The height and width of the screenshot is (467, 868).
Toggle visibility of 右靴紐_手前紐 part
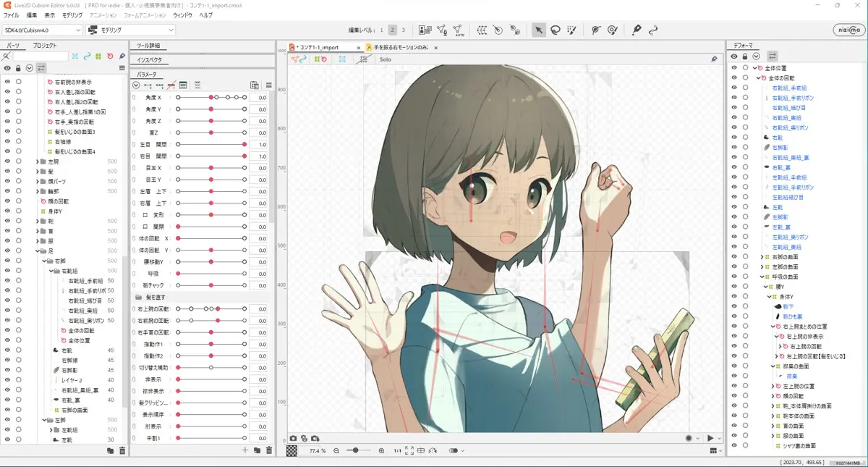pyautogui.click(x=7, y=280)
